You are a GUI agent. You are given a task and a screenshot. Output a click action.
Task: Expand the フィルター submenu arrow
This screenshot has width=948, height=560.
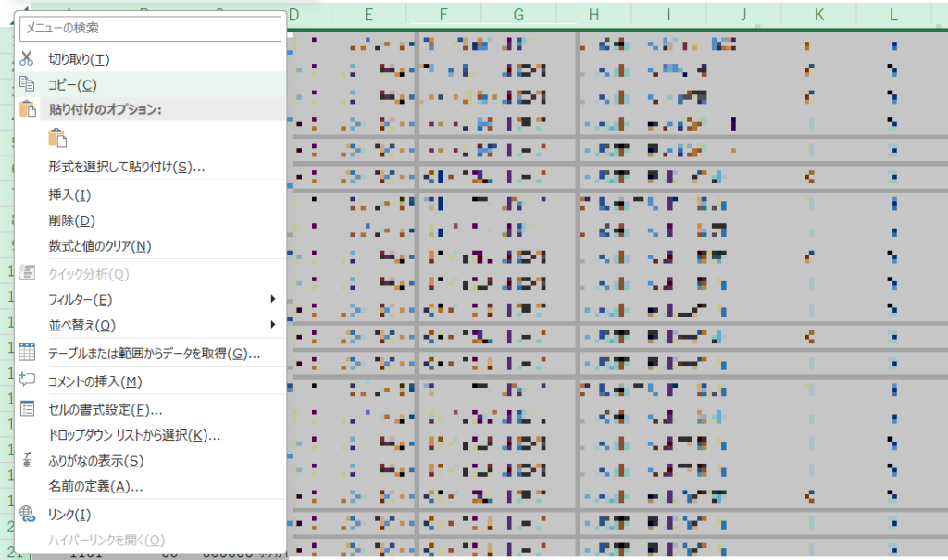pyautogui.click(x=272, y=299)
